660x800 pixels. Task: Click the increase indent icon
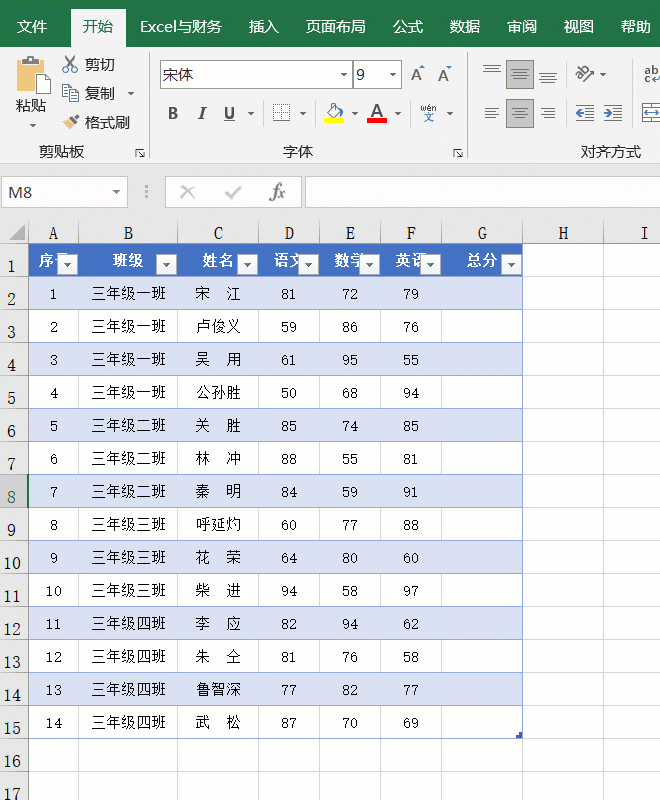click(x=613, y=113)
